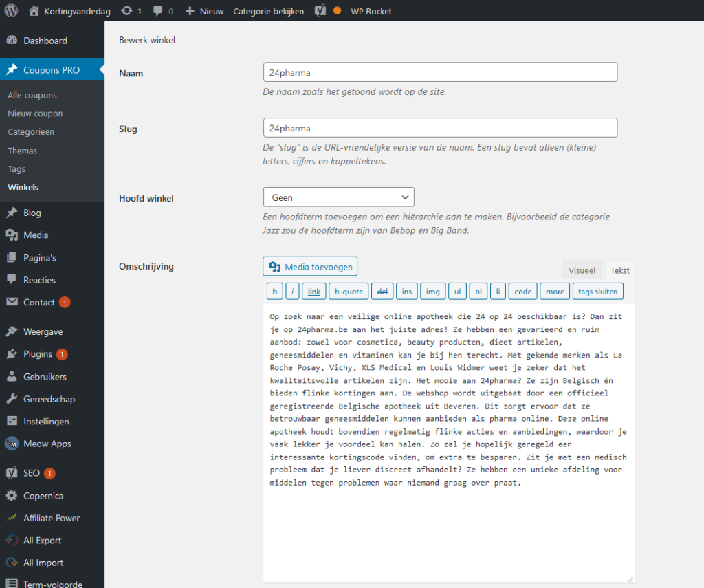Click the updates refresh icon

[x=127, y=11]
